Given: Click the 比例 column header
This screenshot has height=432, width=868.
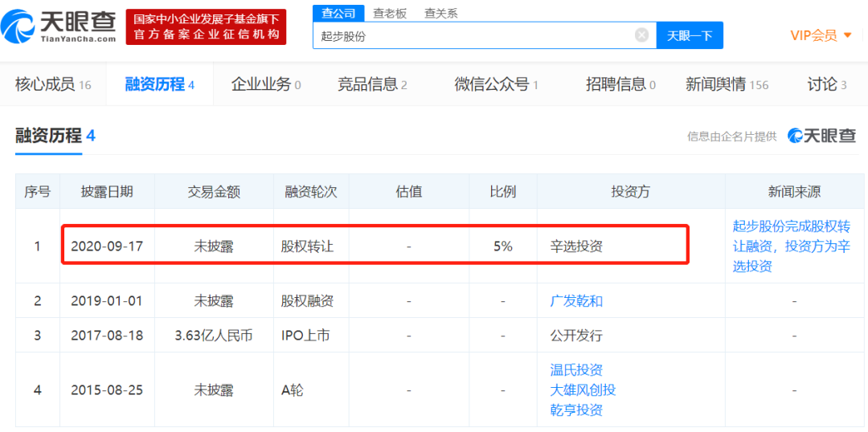Looking at the screenshot, I should [x=503, y=192].
